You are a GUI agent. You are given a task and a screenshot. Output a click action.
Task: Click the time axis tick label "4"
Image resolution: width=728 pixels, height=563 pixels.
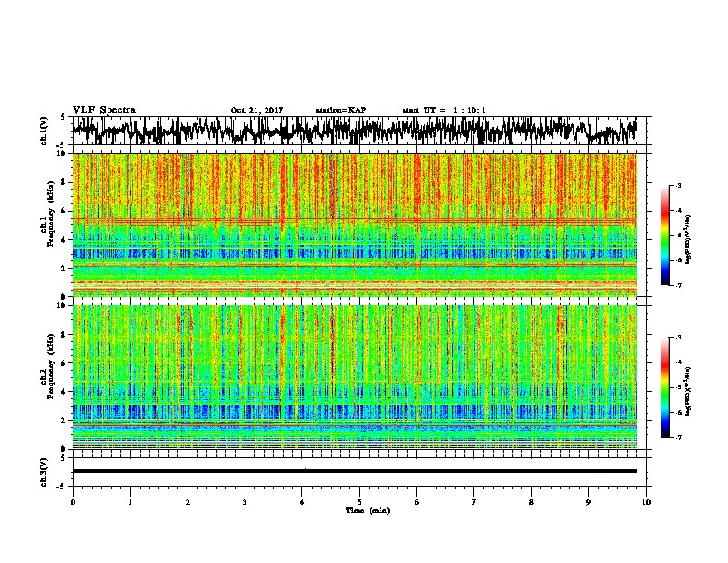click(302, 501)
